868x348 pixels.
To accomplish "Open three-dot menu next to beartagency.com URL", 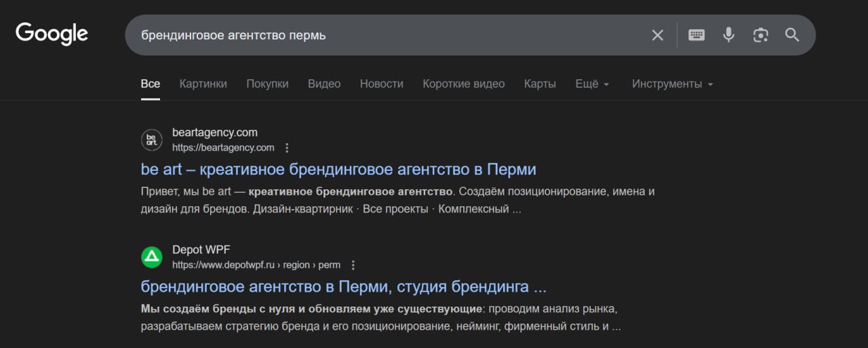I will (287, 148).
